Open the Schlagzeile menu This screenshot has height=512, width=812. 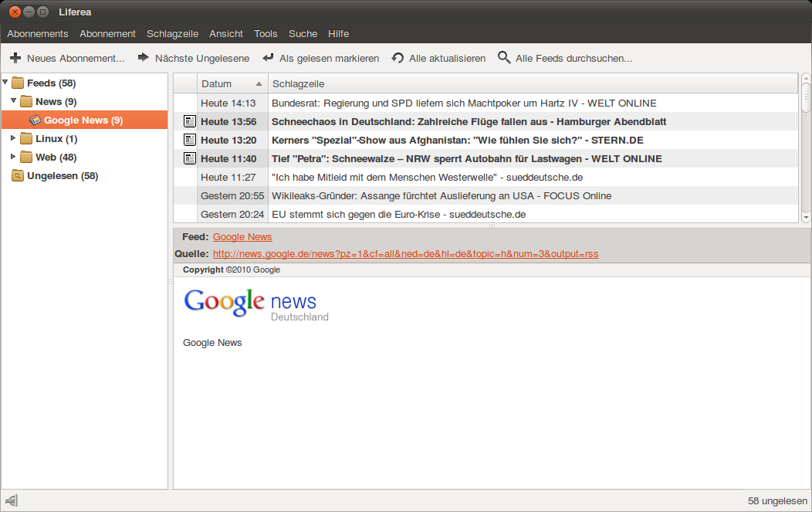click(172, 34)
